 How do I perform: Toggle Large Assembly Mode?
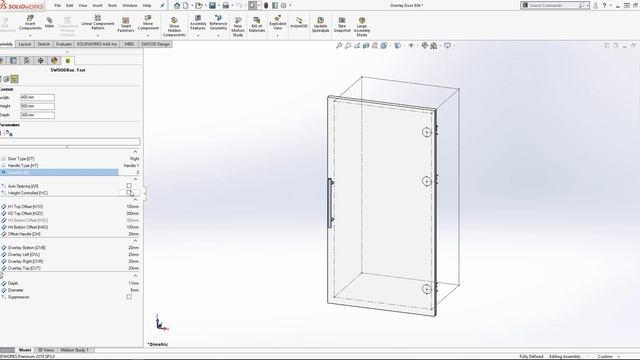click(x=362, y=27)
